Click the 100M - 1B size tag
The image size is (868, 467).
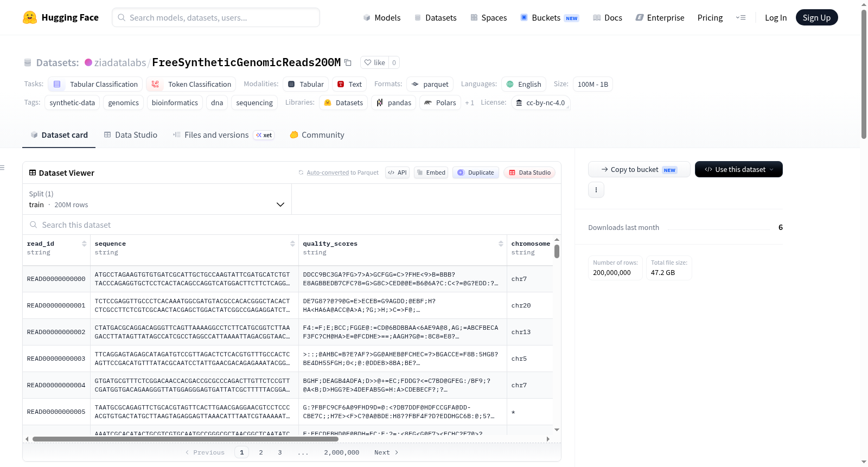click(593, 84)
